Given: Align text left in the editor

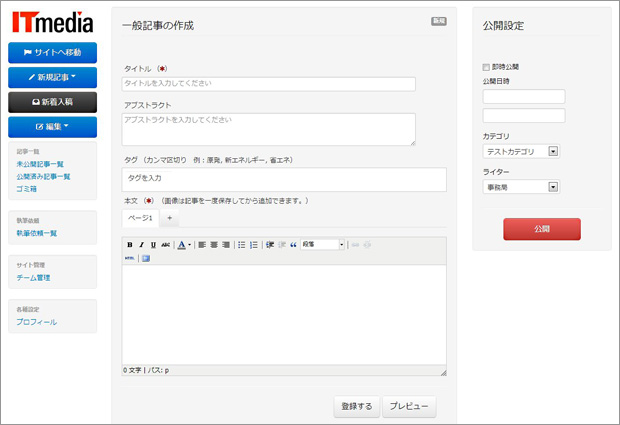Looking at the screenshot, I should point(202,244).
